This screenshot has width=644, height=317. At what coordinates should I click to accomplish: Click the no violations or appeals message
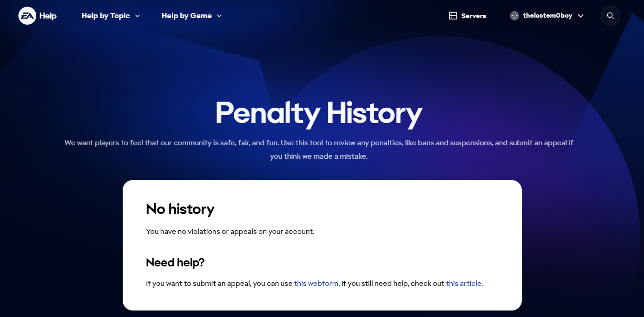point(230,231)
